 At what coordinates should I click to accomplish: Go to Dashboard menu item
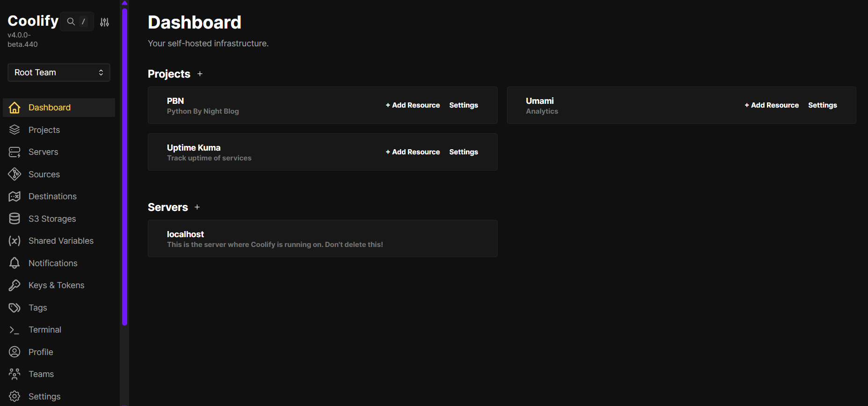click(59, 108)
